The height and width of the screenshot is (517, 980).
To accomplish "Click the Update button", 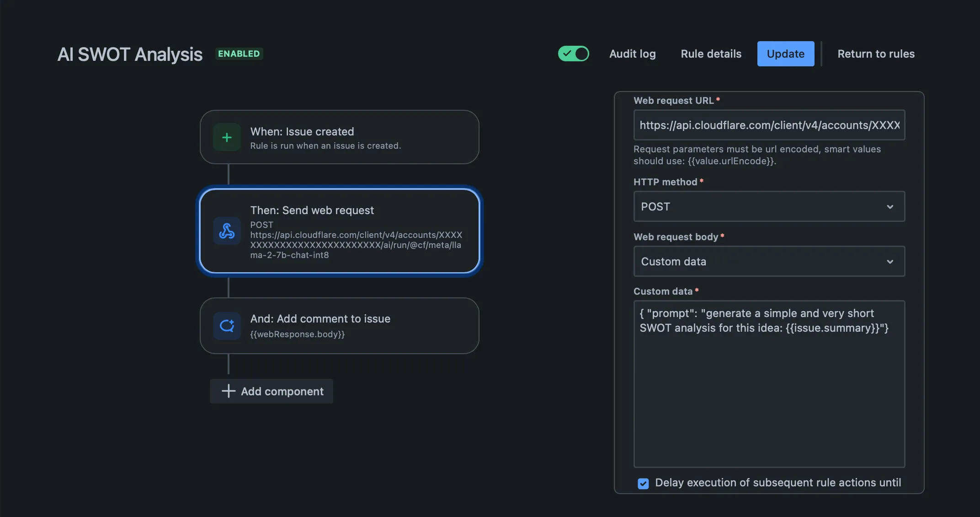I will [785, 54].
